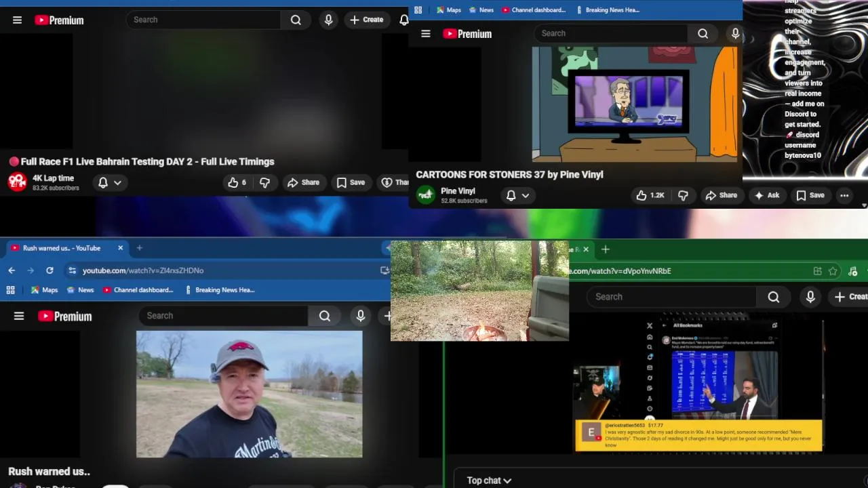The width and height of the screenshot is (868, 488).
Task: Click the YouTube Premium logo in the F1 window
Action: 60,20
